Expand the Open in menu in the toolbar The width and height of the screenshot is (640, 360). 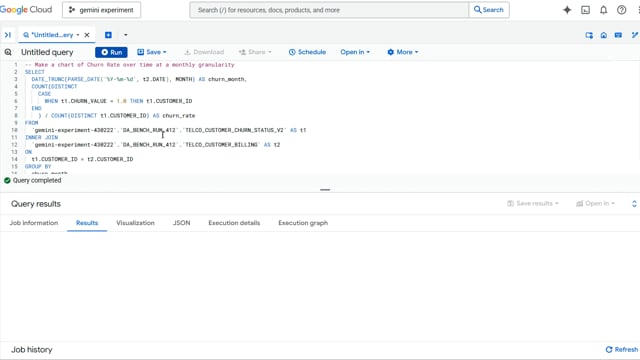coord(355,52)
